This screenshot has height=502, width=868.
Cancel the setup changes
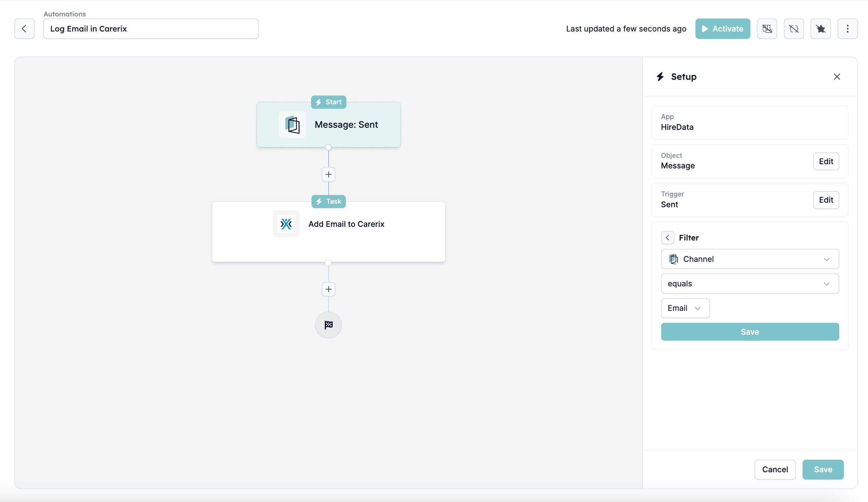775,469
